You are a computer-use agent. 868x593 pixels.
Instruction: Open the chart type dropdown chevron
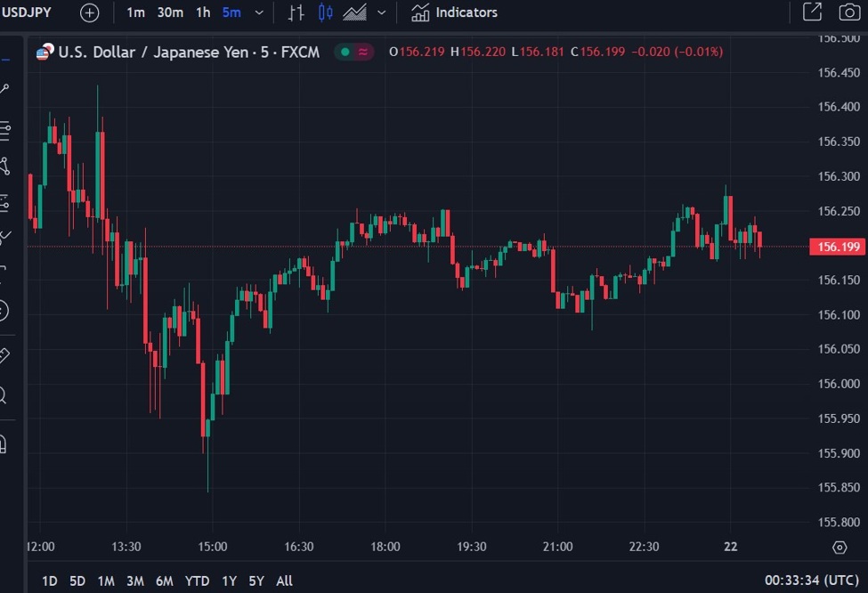pos(381,12)
